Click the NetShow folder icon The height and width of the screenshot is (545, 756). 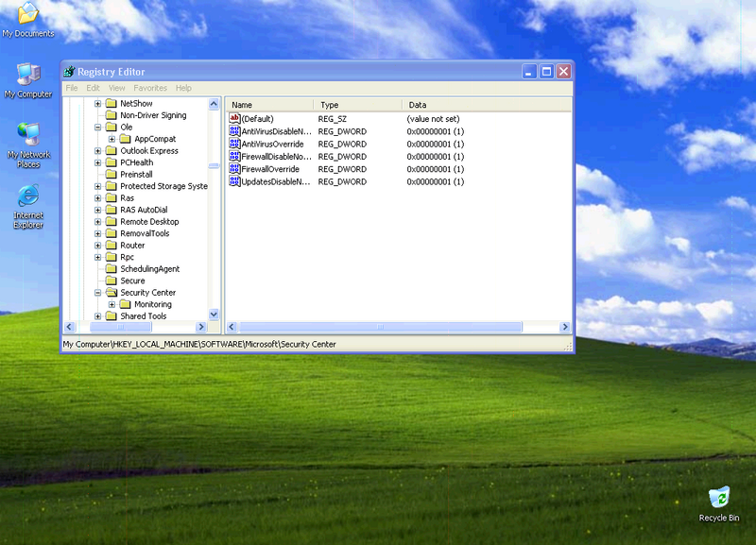112,103
